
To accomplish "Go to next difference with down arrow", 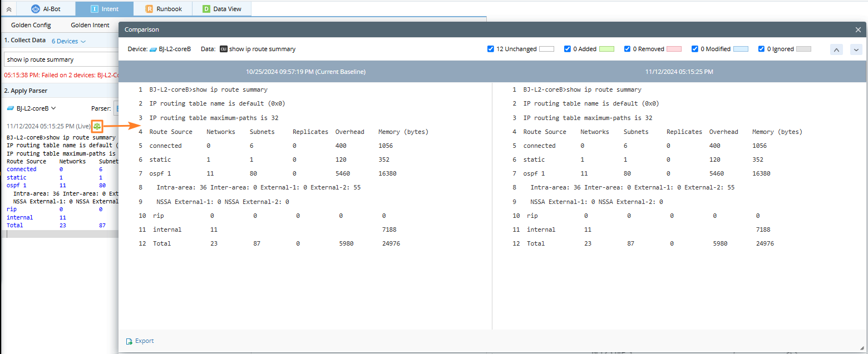I will tap(856, 49).
